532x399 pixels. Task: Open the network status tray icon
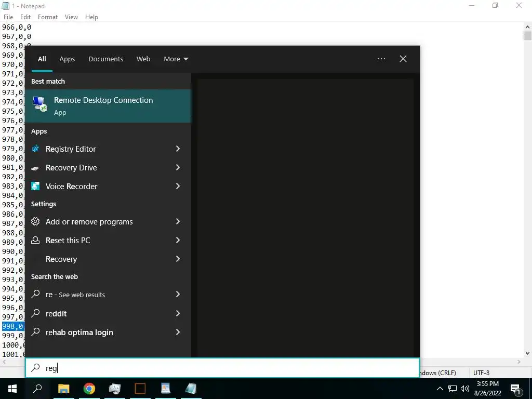[x=453, y=389]
